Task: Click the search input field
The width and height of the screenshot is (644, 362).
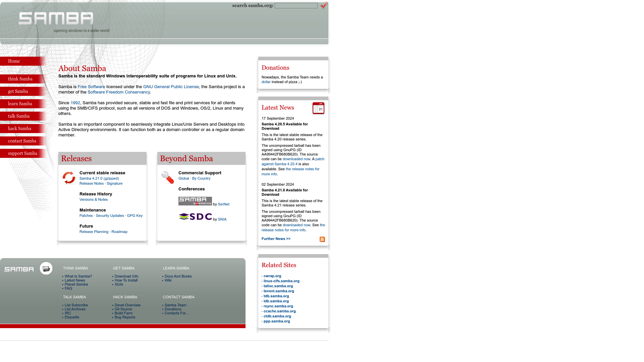Action: 296,5
